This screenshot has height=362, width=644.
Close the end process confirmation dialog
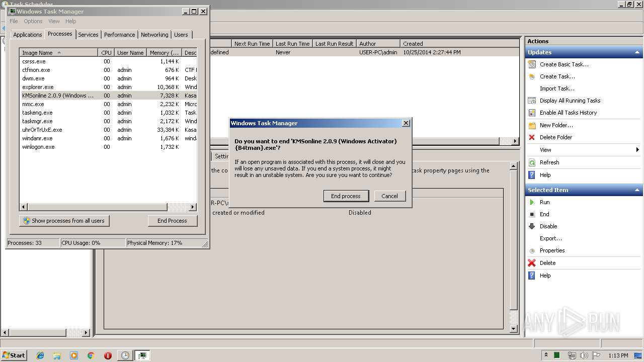point(406,123)
